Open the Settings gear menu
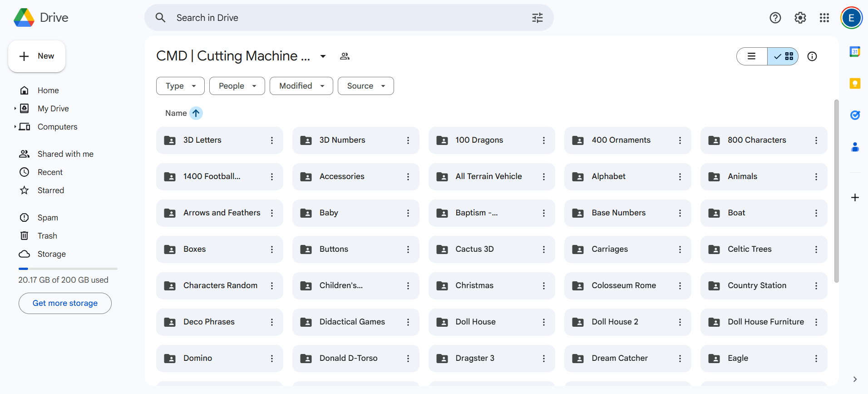The height and width of the screenshot is (394, 868). coord(800,18)
